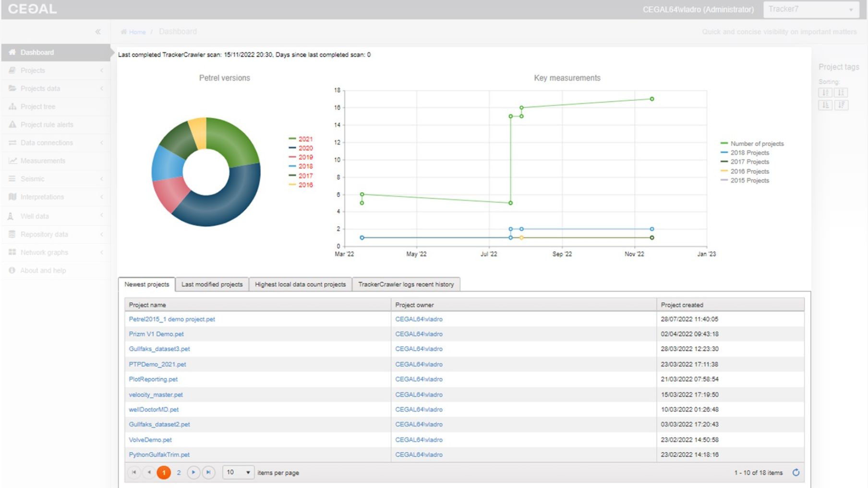
Task: Sort by Project name column header
Action: click(x=258, y=305)
